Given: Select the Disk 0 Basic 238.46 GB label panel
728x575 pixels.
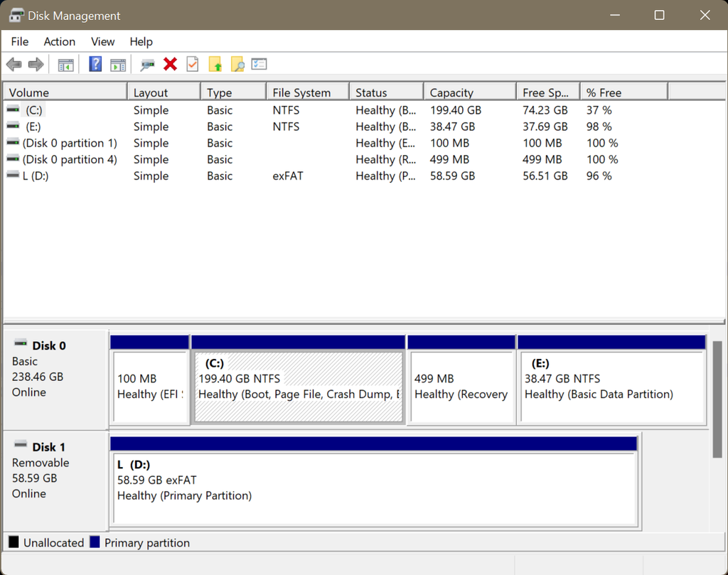Looking at the screenshot, I should [x=55, y=380].
